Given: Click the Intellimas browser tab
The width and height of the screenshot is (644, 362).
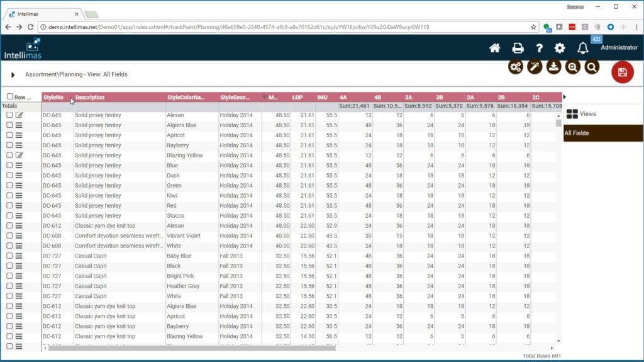Looking at the screenshot, I should tap(43, 14).
